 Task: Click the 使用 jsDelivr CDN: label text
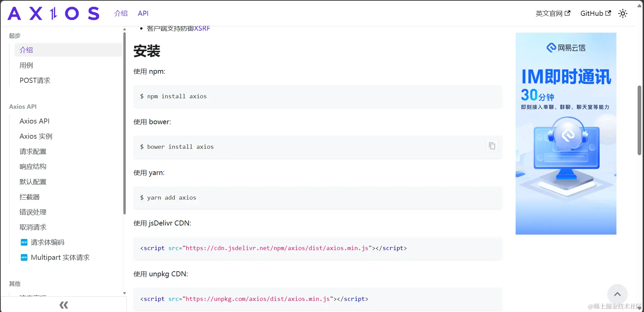(162, 223)
